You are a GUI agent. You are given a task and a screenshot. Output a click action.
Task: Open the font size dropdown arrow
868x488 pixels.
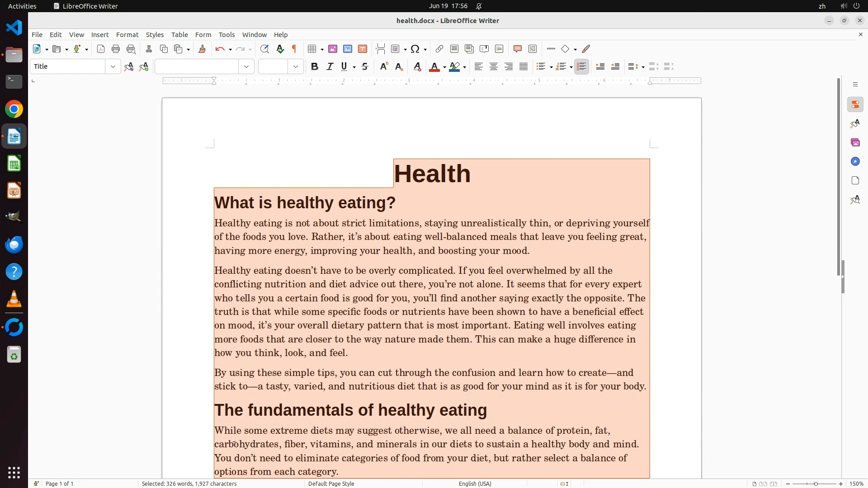[296, 67]
